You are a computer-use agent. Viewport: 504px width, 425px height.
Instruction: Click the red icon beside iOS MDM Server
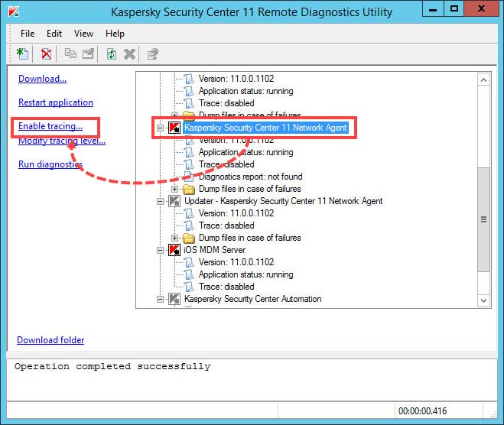174,250
